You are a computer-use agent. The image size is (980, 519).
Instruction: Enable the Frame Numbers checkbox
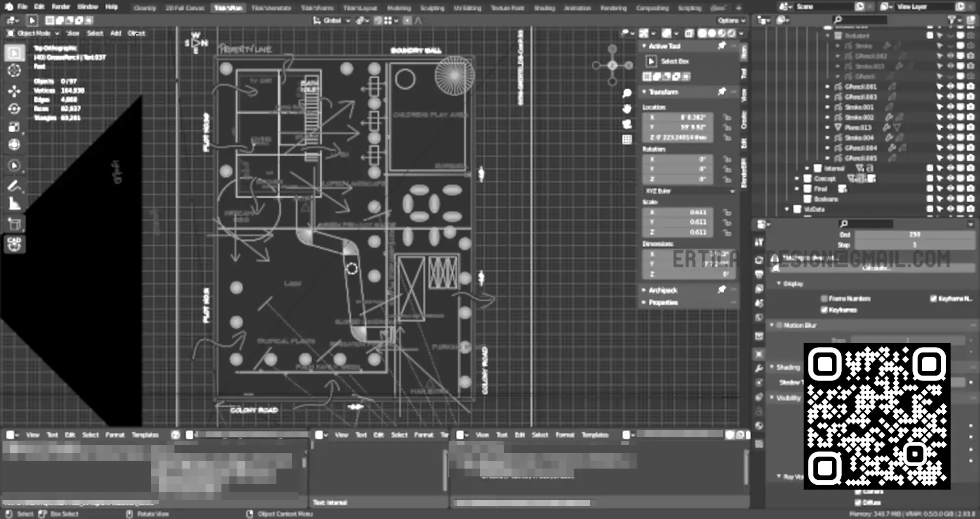point(824,299)
